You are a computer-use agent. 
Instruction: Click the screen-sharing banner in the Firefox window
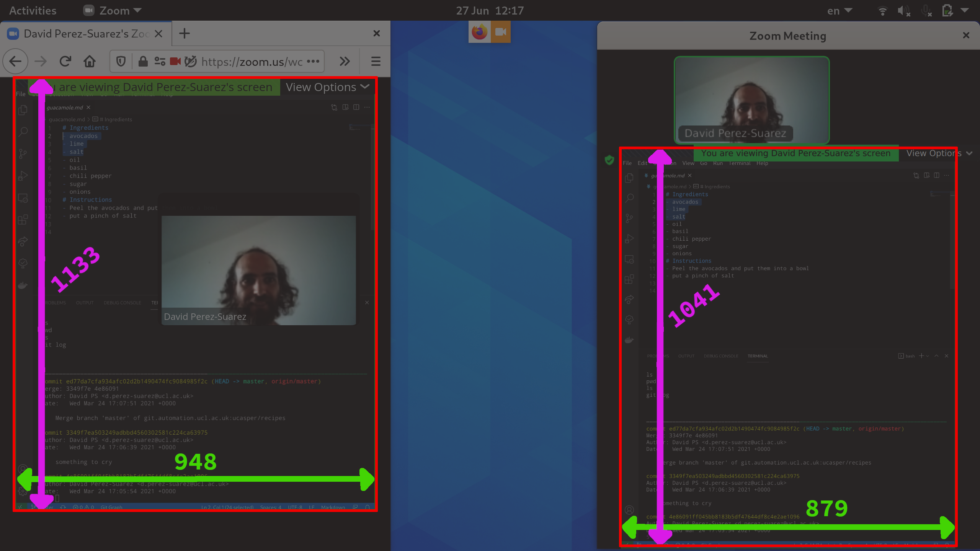pyautogui.click(x=154, y=87)
